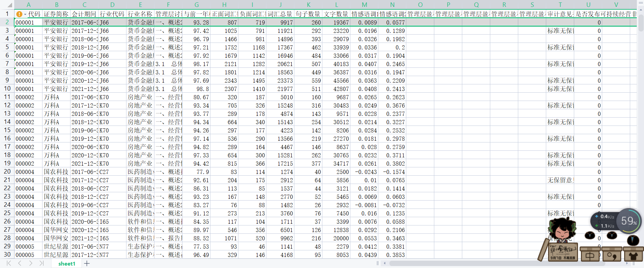This screenshot has width=644, height=268.
Task: Click header cell 句子数量
Action: (x=309, y=14)
